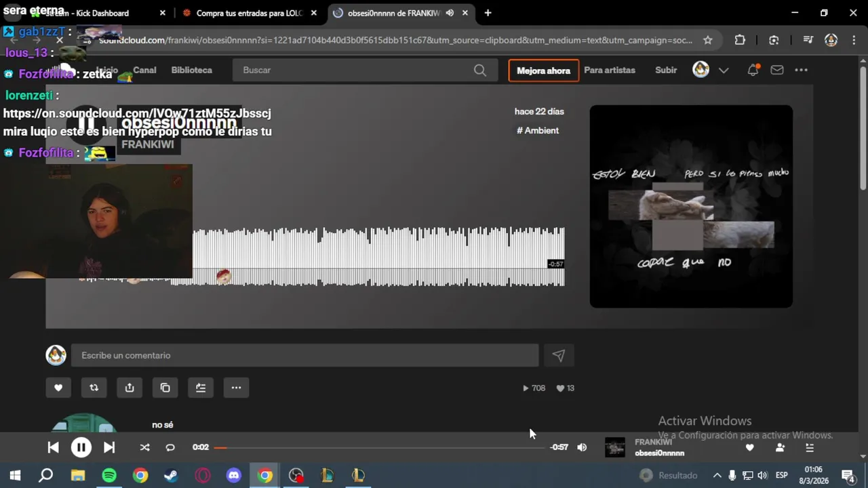Open the header more-options dots

click(x=801, y=70)
